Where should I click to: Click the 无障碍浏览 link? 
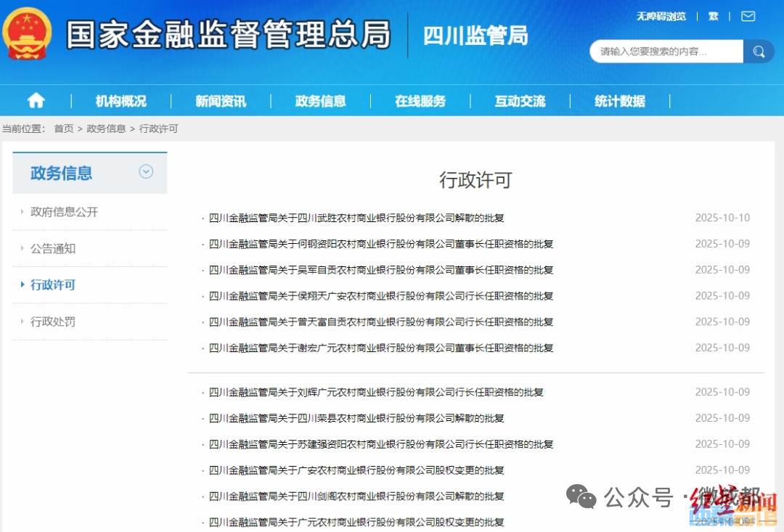(x=661, y=16)
